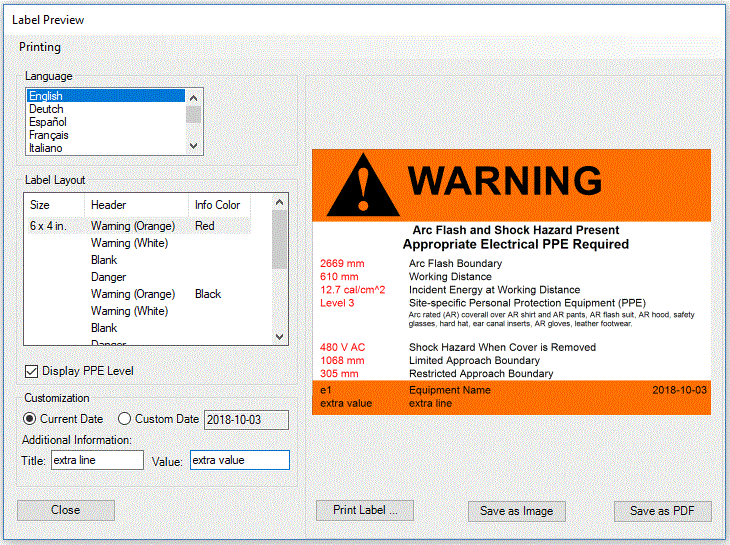Select the Current Date radio button
The width and height of the screenshot is (730, 545).
(29, 419)
